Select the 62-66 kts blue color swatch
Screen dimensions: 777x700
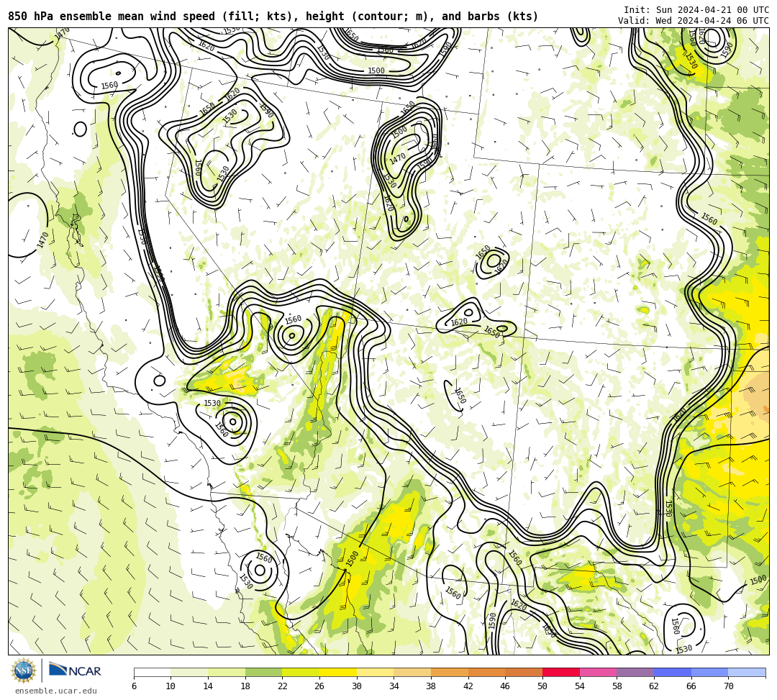673,672
